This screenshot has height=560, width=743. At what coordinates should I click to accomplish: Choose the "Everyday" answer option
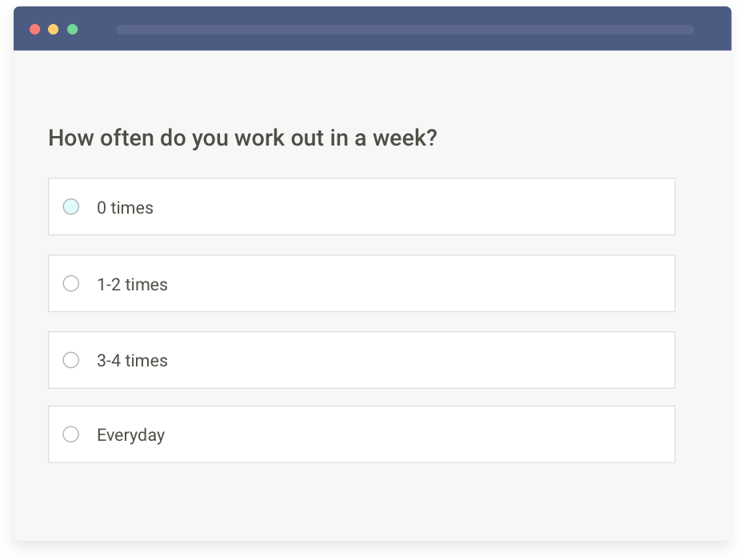tap(362, 434)
